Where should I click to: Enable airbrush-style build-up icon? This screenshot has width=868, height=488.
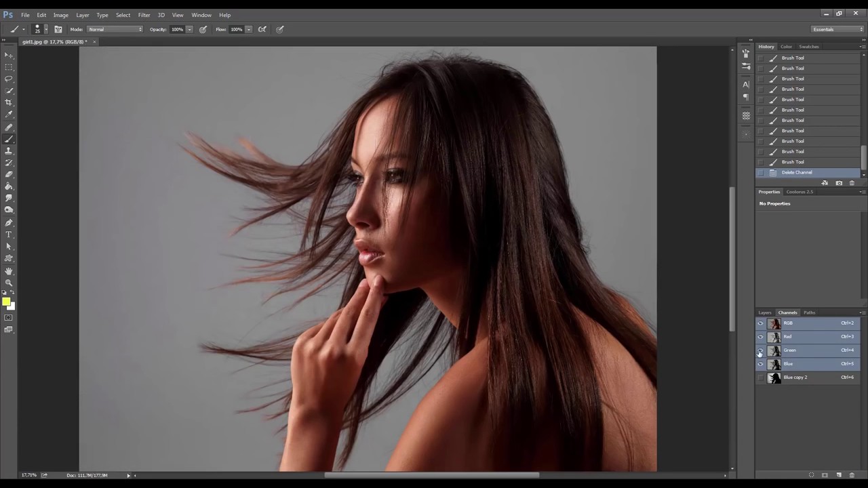tap(262, 29)
